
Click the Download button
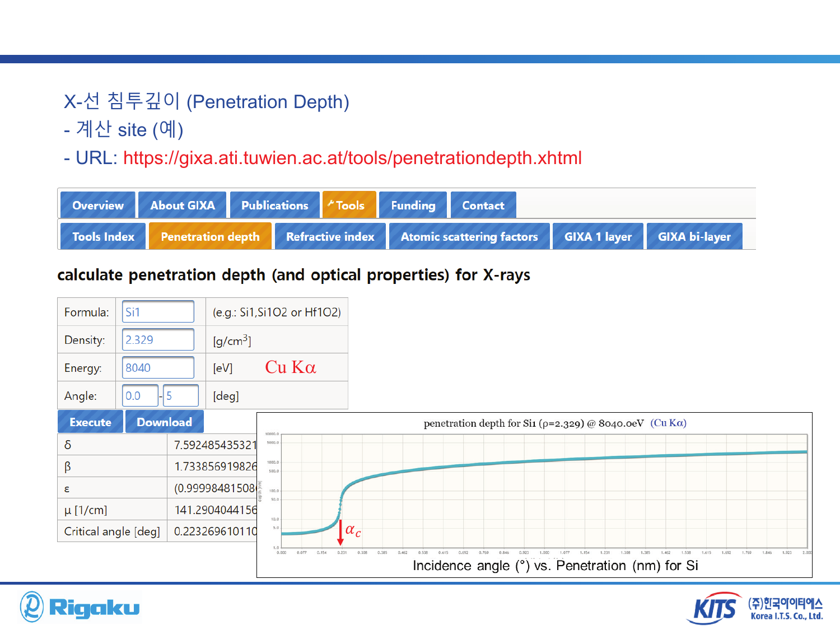click(x=165, y=422)
